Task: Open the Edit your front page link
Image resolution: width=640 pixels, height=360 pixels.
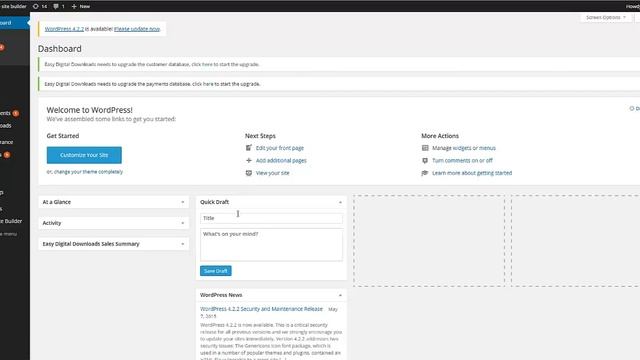Action: 280,148
